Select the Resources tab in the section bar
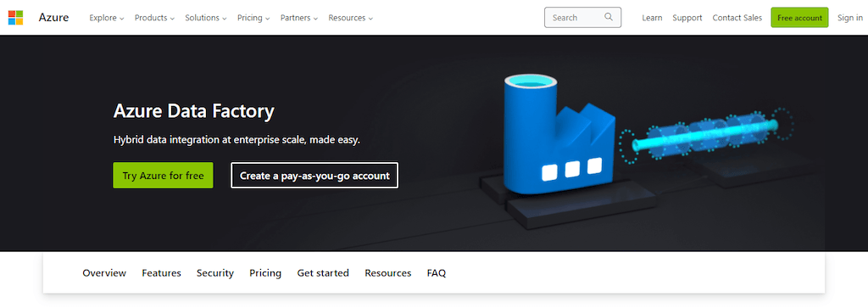Image resolution: width=868 pixels, height=308 pixels. [x=387, y=273]
